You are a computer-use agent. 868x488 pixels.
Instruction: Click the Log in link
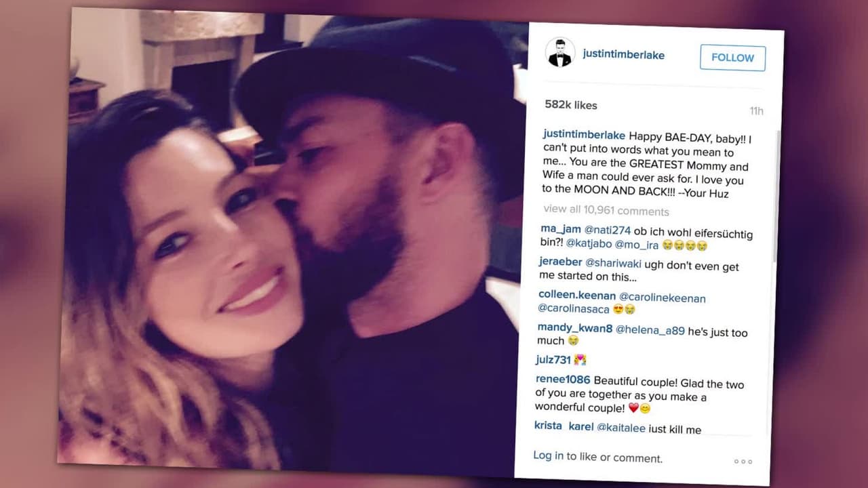click(x=548, y=455)
